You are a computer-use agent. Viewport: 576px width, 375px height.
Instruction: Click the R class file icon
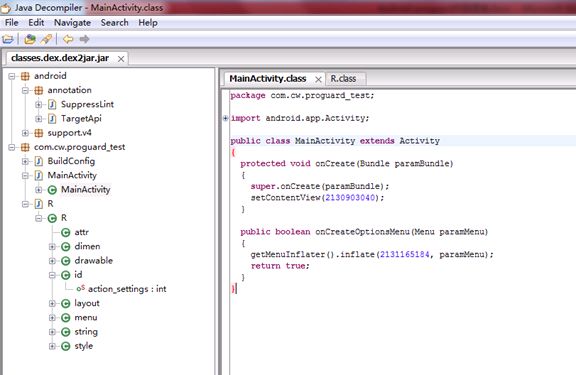pyautogui.click(x=39, y=204)
